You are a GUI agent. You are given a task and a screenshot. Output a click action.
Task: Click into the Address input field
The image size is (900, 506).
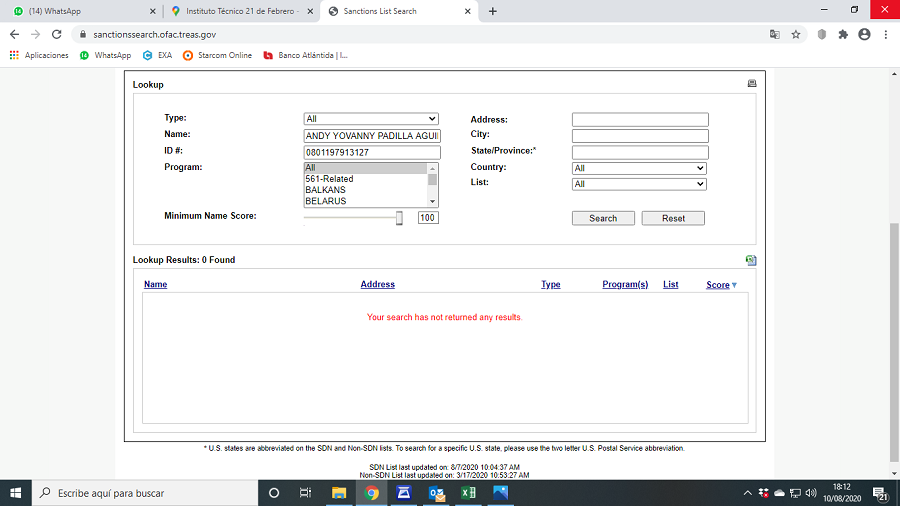640,120
